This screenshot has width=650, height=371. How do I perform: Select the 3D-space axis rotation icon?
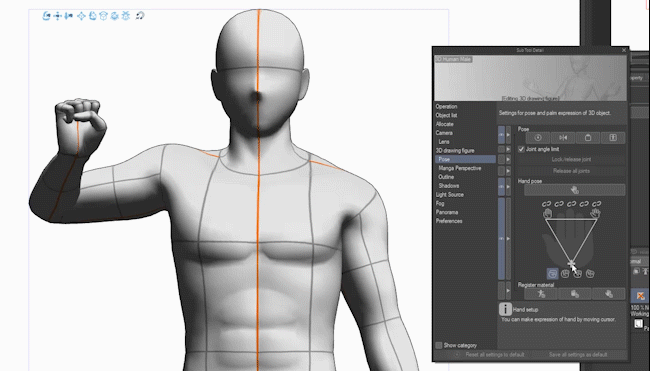coord(115,16)
